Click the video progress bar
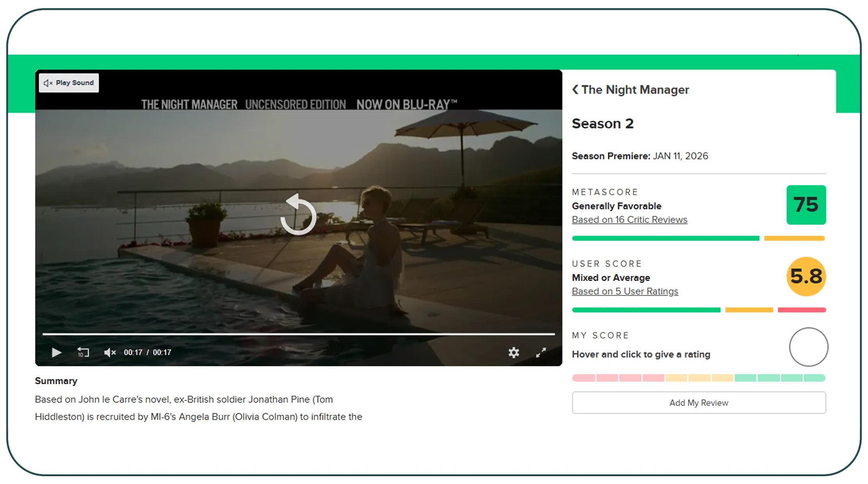The width and height of the screenshot is (868, 484). click(x=298, y=334)
